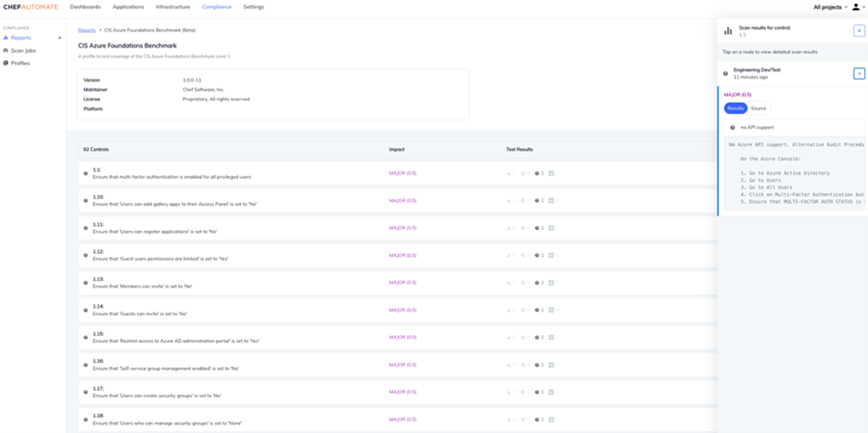Select 'Self-service group management enabled' control
The height and width of the screenshot is (433, 868).
click(165, 369)
